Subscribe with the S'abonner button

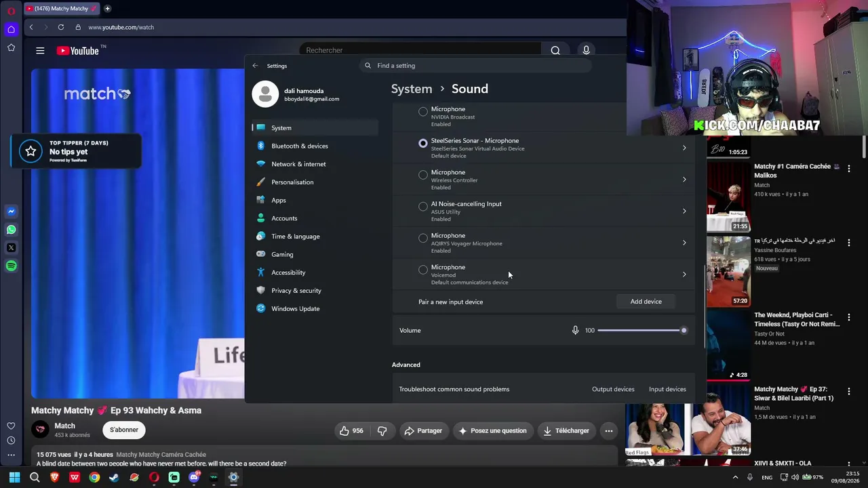tap(124, 430)
